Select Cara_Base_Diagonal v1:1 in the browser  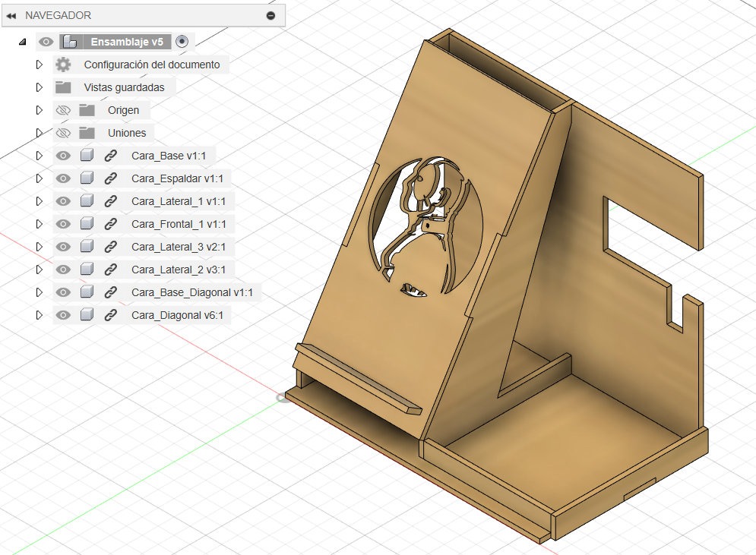pyautogui.click(x=192, y=292)
